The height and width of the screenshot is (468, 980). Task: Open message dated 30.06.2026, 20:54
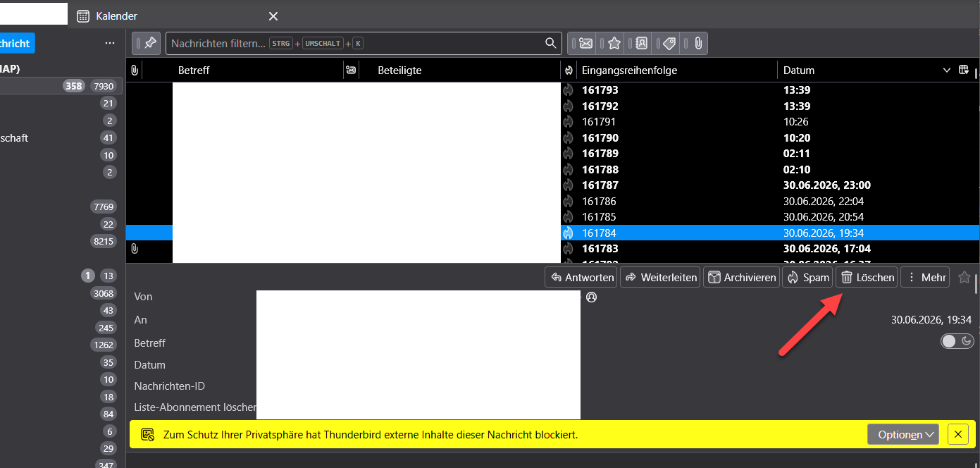[552, 217]
